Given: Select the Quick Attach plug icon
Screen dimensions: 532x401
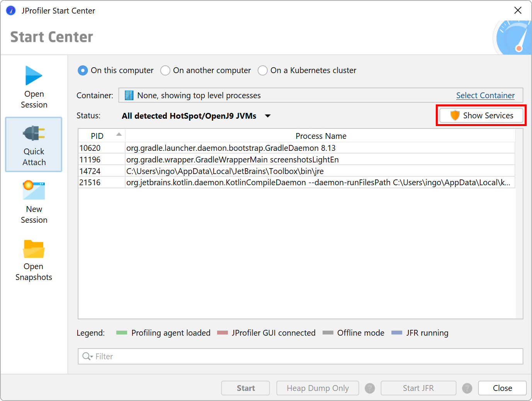Looking at the screenshot, I should tap(34, 133).
